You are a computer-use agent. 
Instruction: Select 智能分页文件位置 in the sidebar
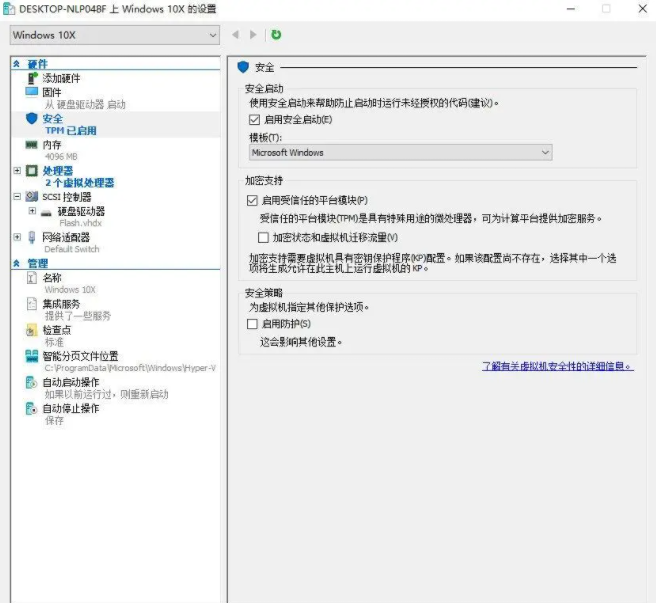point(80,356)
